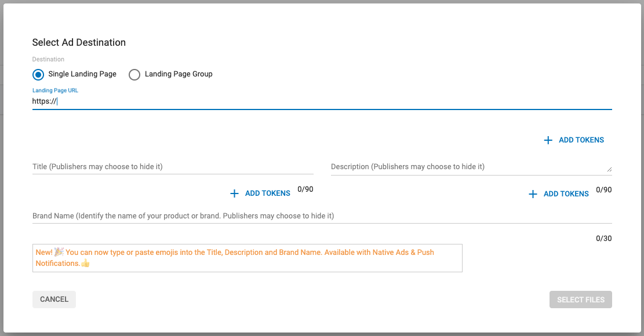Click the plus icon below the URL field
The width and height of the screenshot is (644, 336).
pos(548,140)
